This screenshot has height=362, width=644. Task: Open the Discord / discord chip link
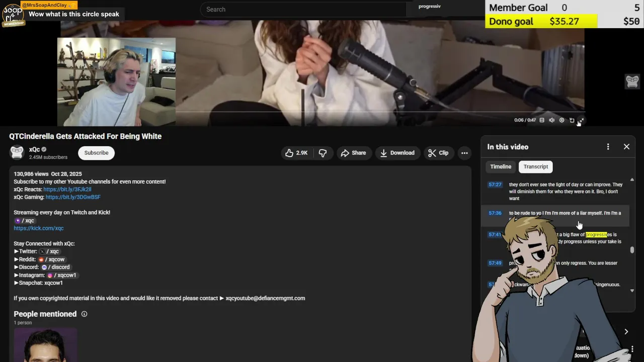(x=55, y=267)
